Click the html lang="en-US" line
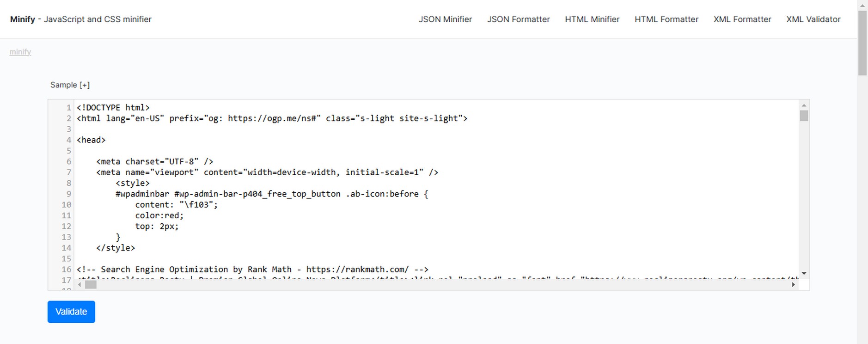This screenshot has width=868, height=344. pos(272,118)
